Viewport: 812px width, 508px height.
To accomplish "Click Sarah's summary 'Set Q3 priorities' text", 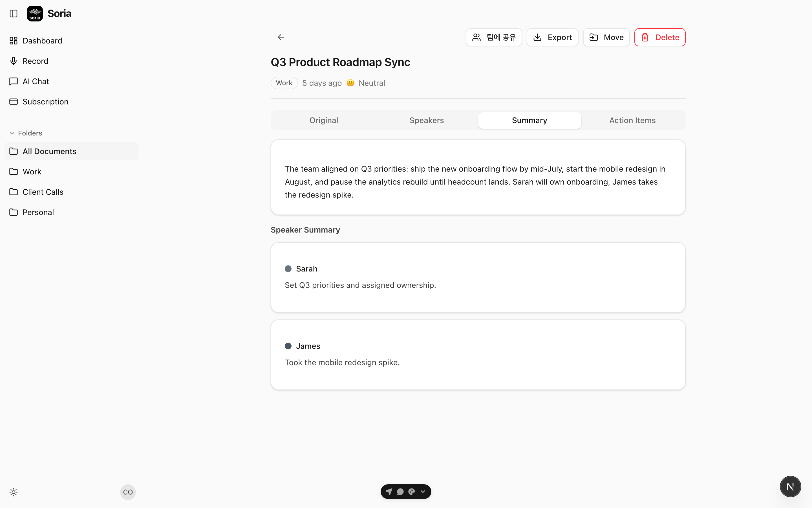I will pos(360,285).
